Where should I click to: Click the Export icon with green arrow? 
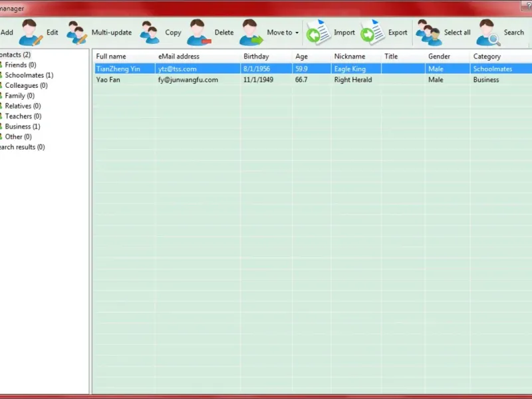pos(372,33)
